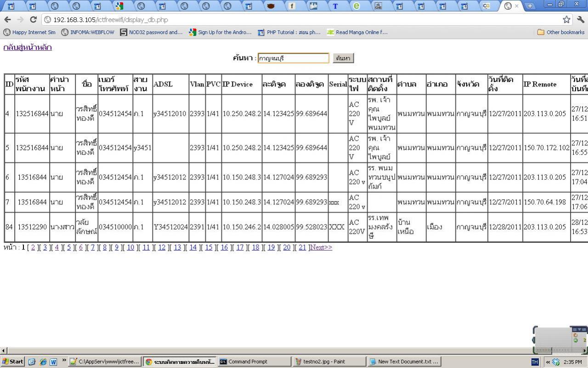Open the INFOMA:WEBFLOW bookmark

click(x=88, y=32)
